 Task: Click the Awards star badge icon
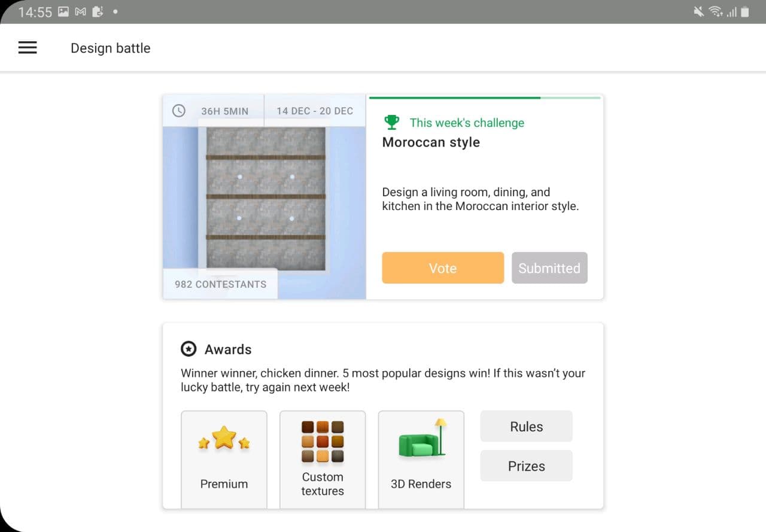click(x=189, y=349)
